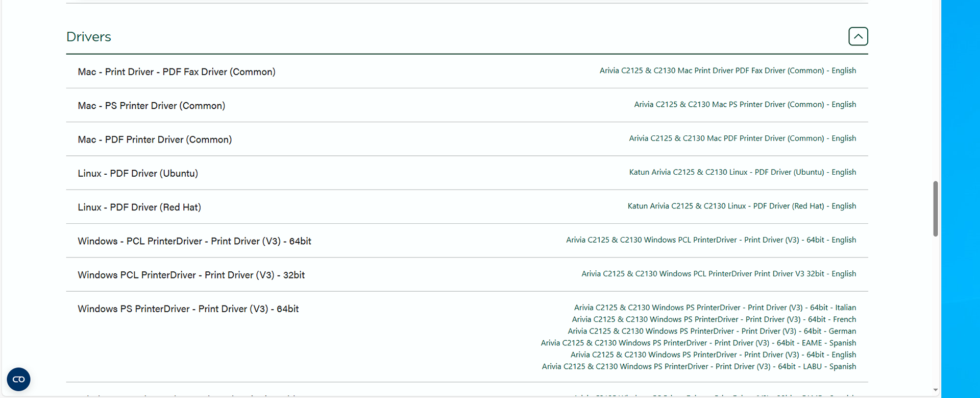Select row title Mac - Print Driver - PDF Fax Driver (Common)
This screenshot has height=398, width=980.
(x=177, y=72)
